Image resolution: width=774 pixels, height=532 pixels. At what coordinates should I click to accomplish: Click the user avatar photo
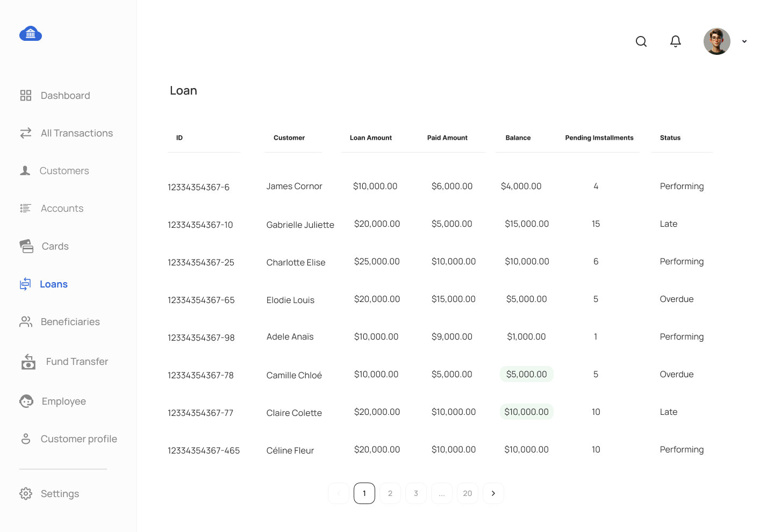(716, 41)
